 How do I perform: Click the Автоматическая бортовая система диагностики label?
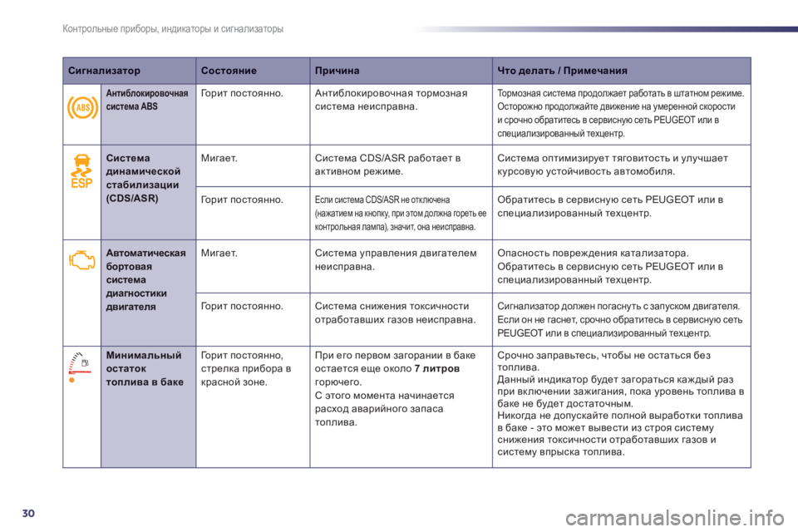point(141,278)
